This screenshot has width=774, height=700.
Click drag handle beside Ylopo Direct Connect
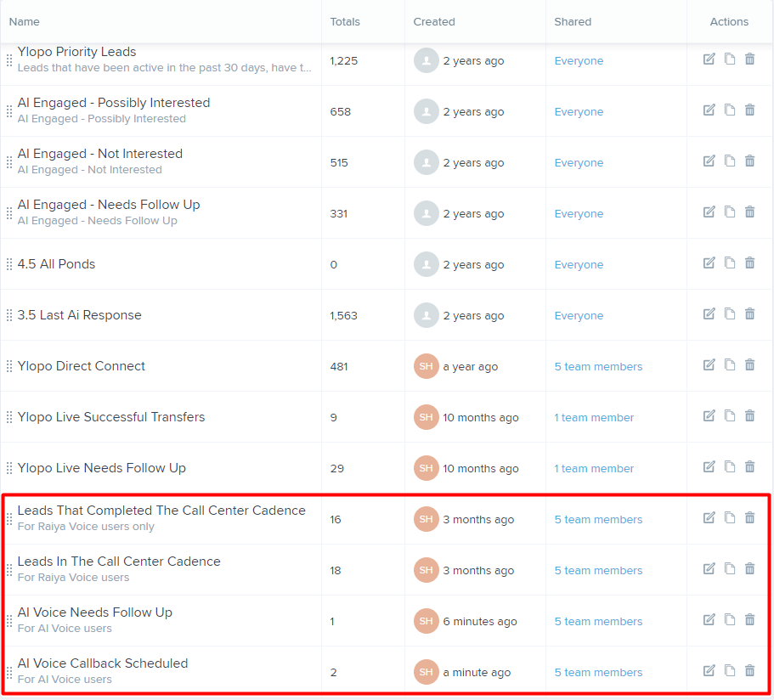tap(9, 367)
